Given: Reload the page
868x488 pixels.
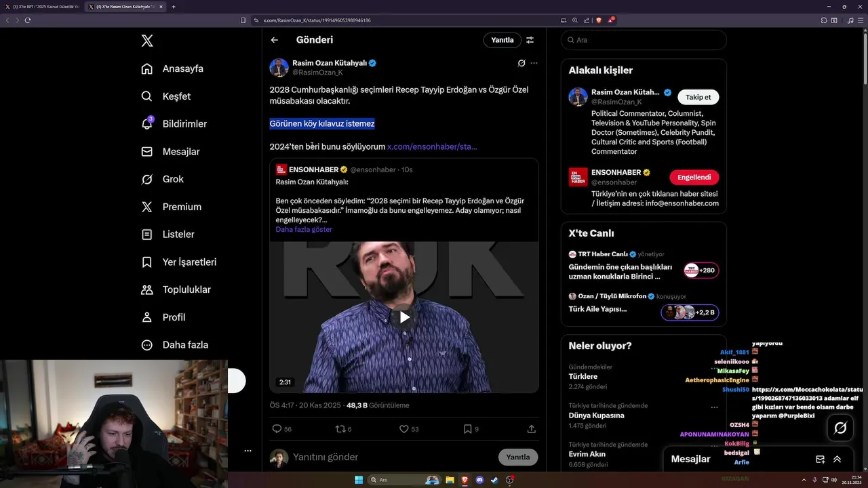Looking at the screenshot, I should (28, 20).
